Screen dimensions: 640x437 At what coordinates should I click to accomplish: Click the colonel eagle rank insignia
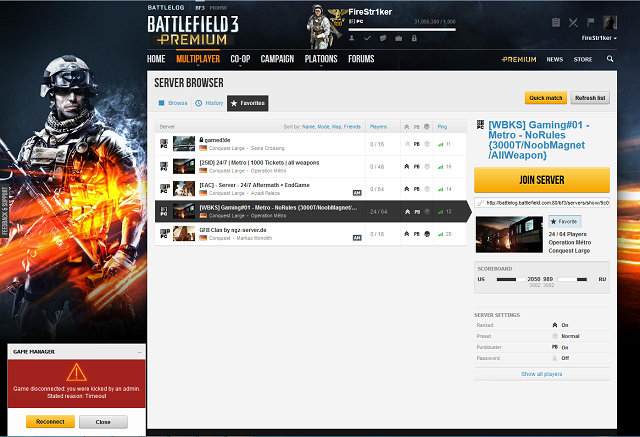338,18
